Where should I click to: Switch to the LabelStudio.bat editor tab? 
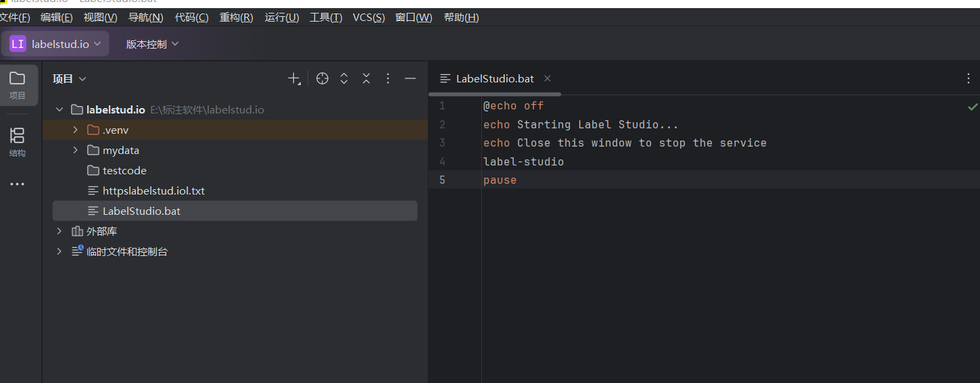495,78
